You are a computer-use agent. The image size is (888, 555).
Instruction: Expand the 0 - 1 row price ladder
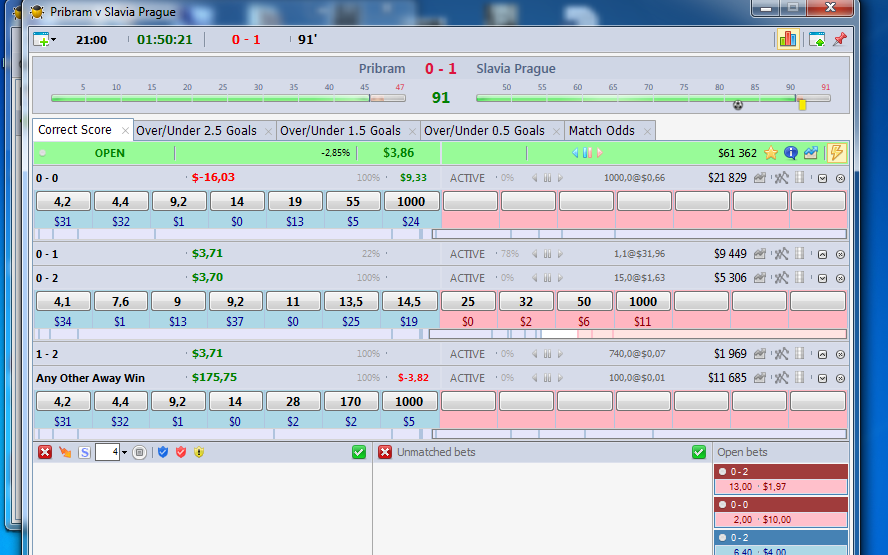[x=822, y=254]
